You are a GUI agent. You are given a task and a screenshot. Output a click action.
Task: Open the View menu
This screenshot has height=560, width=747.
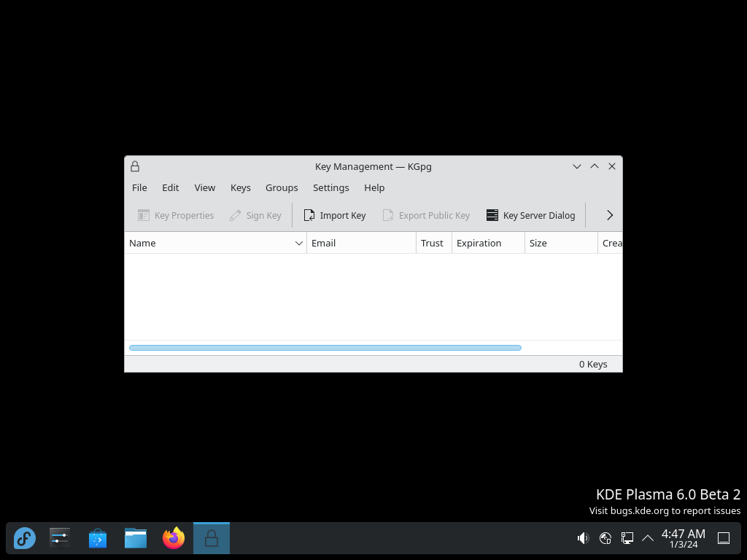[x=204, y=187]
